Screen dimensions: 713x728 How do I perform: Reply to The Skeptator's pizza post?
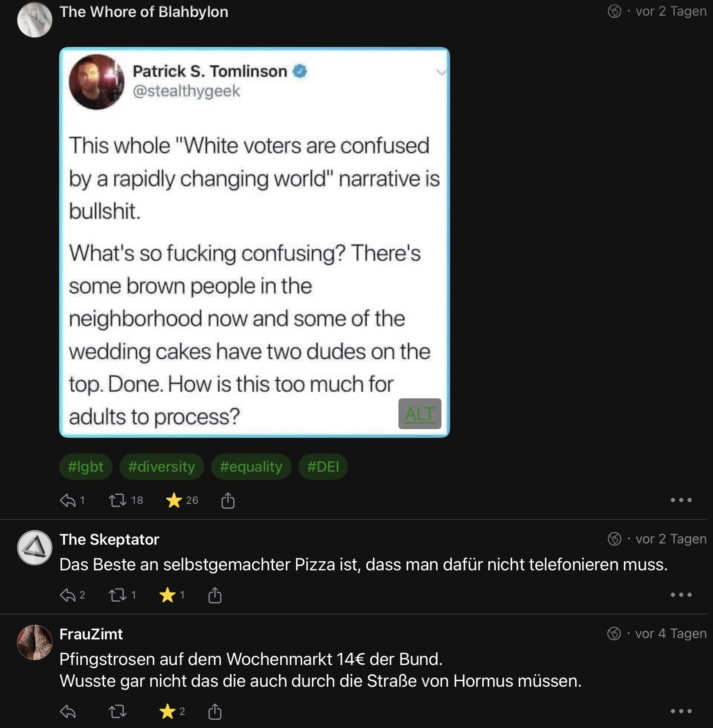tap(68, 595)
